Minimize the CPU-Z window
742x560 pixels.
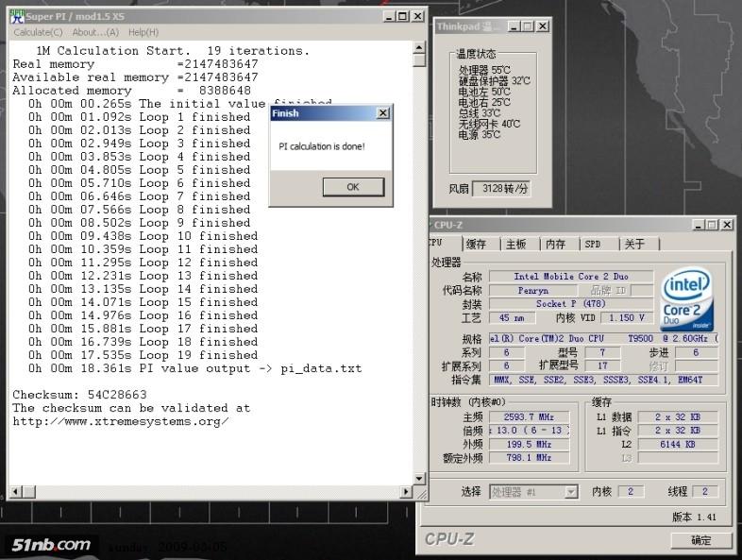click(x=698, y=225)
